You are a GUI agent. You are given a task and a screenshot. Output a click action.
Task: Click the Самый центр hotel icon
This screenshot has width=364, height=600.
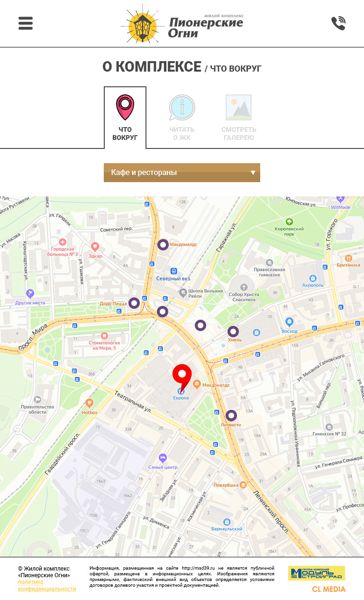tap(163, 458)
